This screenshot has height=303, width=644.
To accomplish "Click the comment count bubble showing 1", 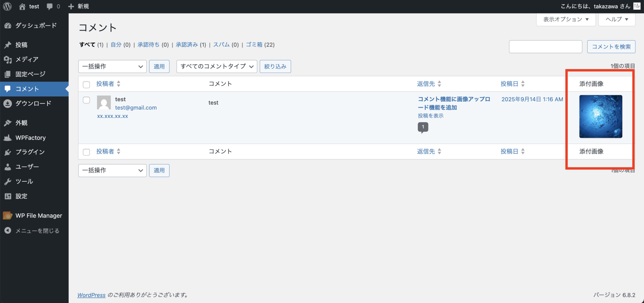I will pos(423,127).
